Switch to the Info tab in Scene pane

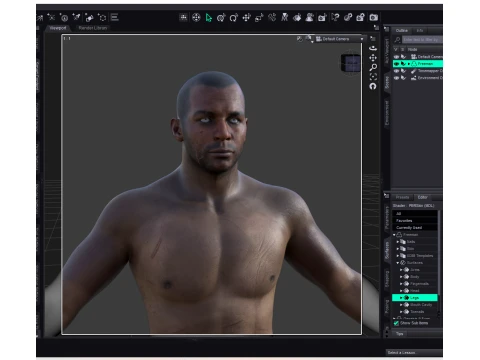pyautogui.click(x=420, y=30)
